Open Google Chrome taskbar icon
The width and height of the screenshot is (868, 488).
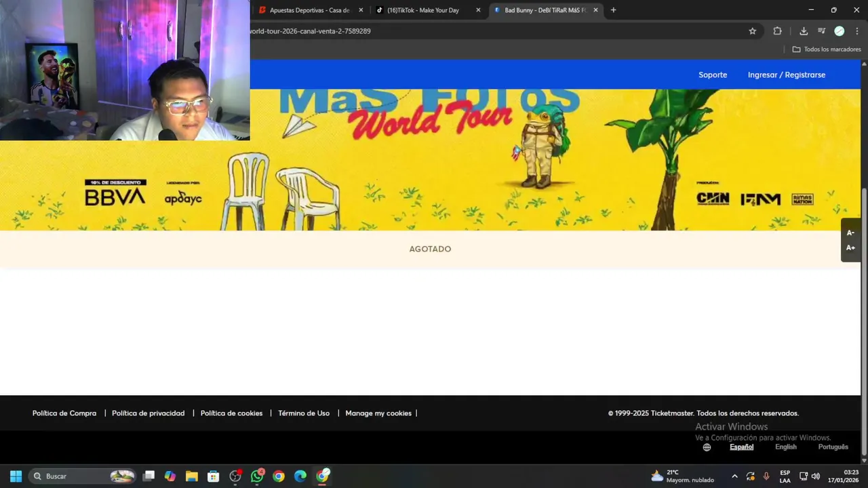click(279, 476)
